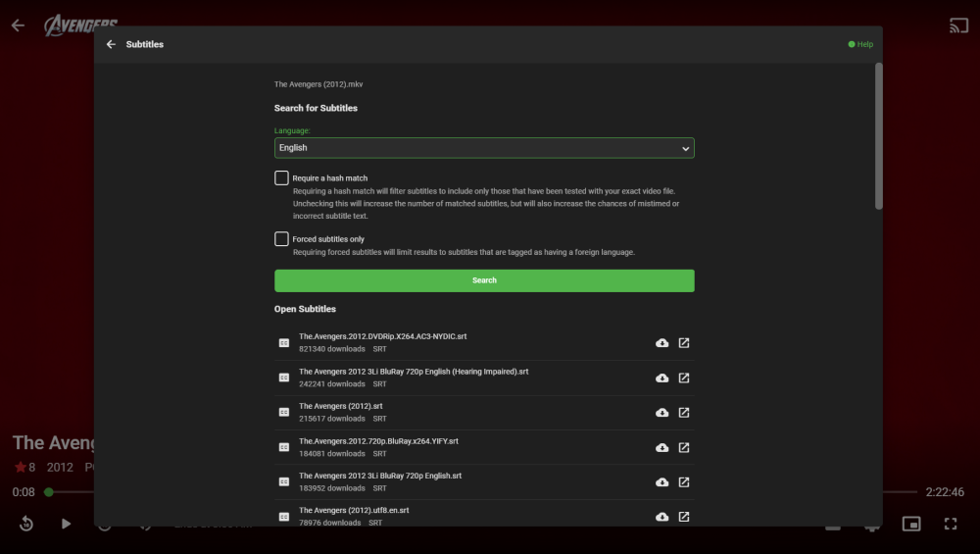Go back using the Subtitles dialog arrow
The width and height of the screenshot is (980, 554).
[111, 44]
